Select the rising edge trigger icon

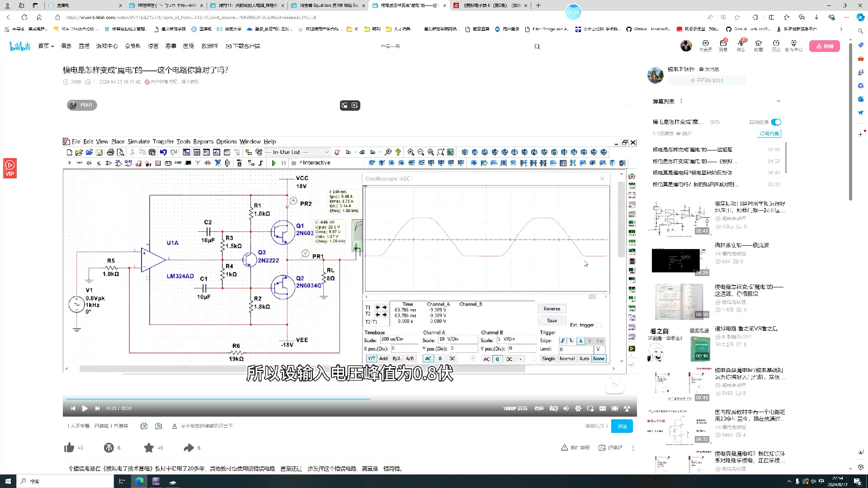[562, 341]
